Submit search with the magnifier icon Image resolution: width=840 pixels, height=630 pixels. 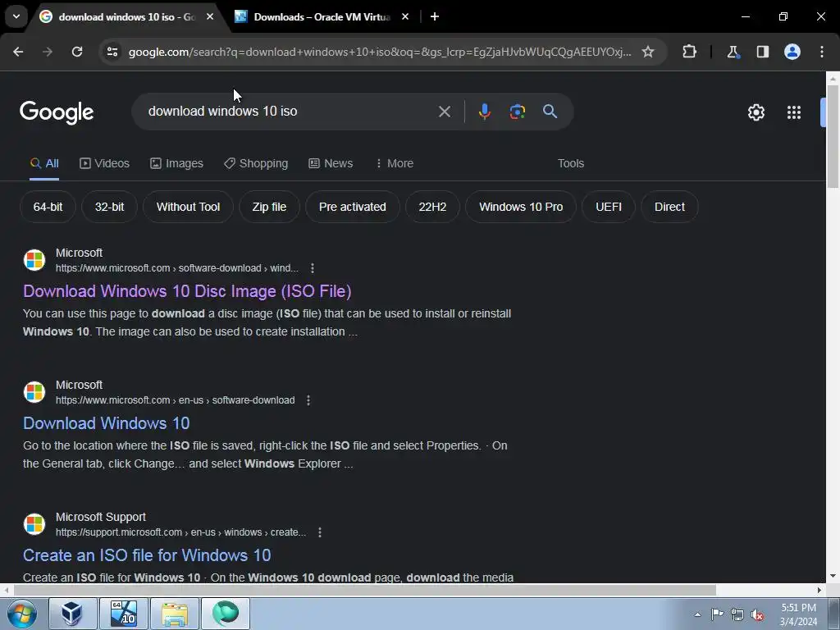[550, 112]
